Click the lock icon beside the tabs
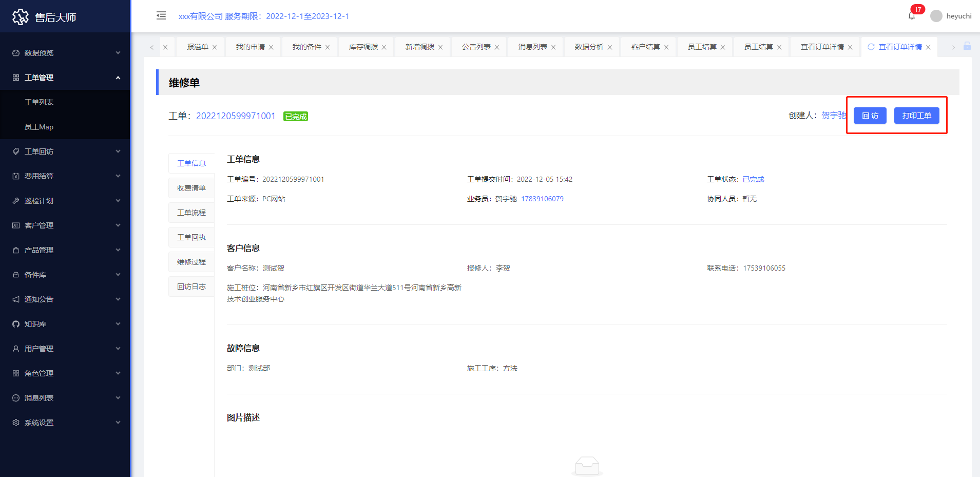This screenshot has width=980, height=477. tap(967, 46)
